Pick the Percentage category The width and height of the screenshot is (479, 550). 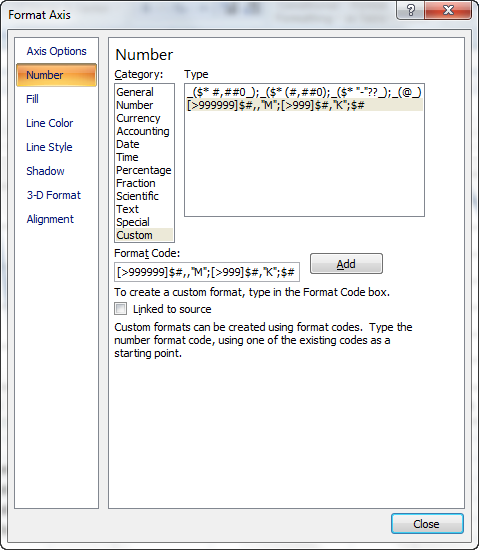click(144, 170)
